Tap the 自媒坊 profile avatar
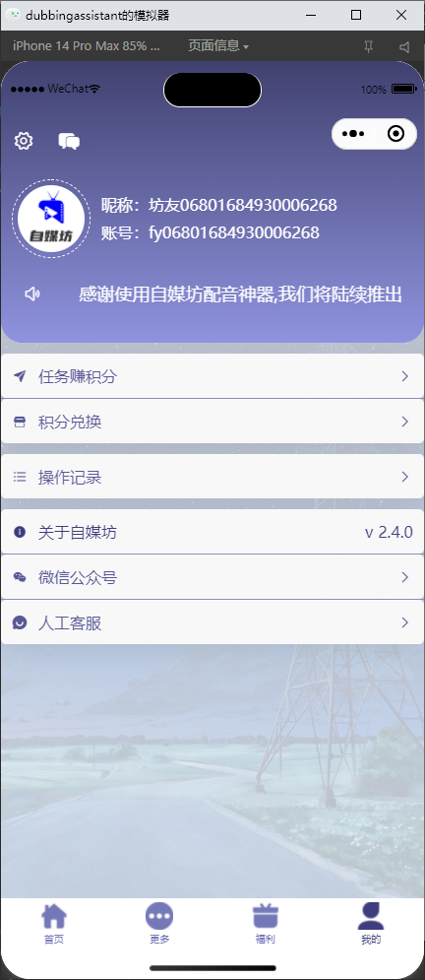425x980 pixels. point(51,218)
